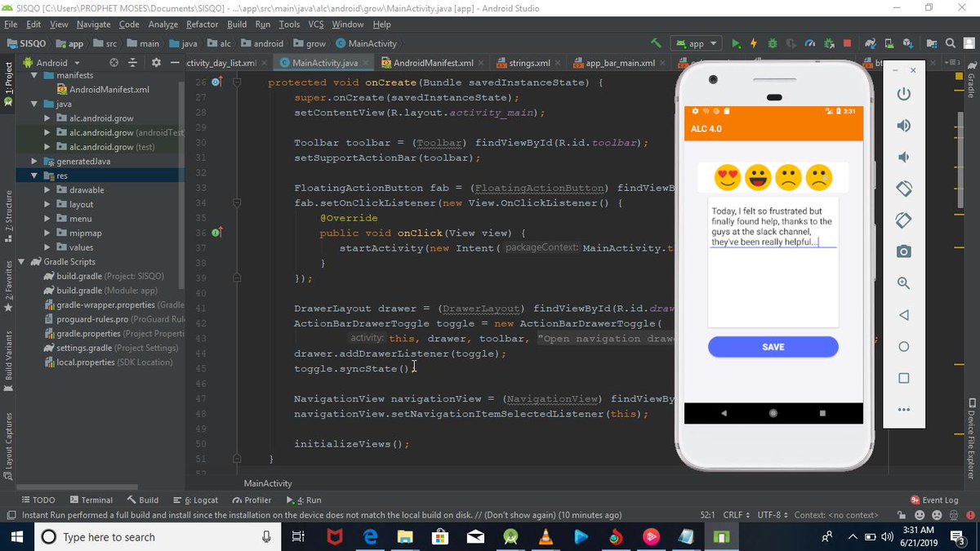
Task: Click the Collapse All icon in Project panel
Action: point(133,63)
